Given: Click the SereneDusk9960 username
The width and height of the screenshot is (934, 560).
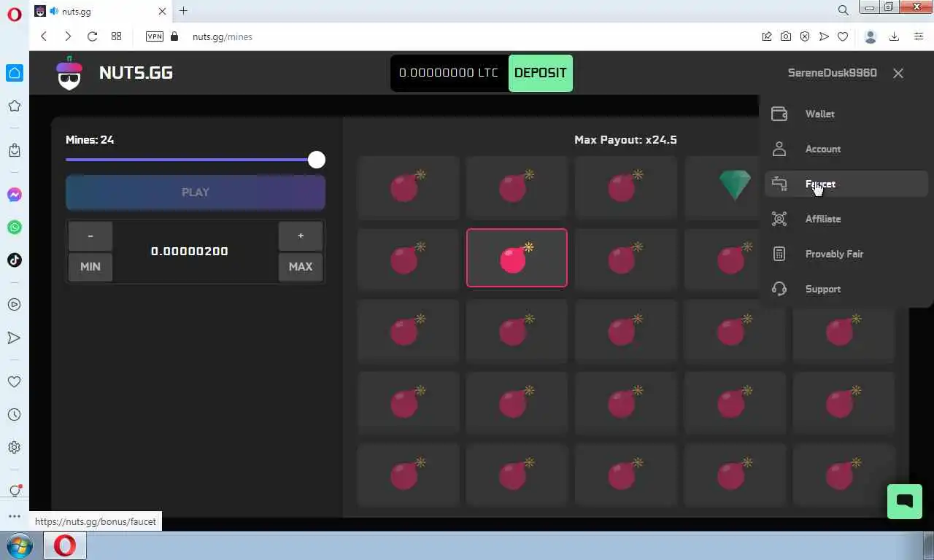Looking at the screenshot, I should click(833, 73).
